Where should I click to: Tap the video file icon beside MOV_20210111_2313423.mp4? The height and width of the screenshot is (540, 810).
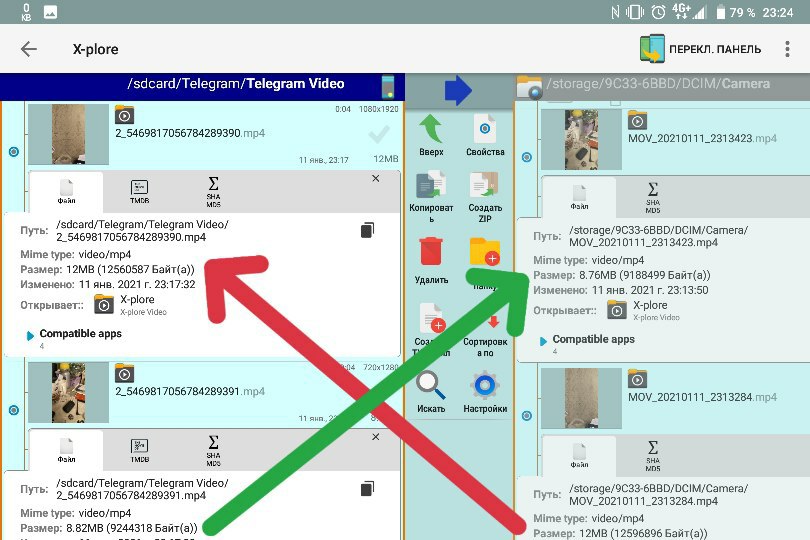click(637, 120)
